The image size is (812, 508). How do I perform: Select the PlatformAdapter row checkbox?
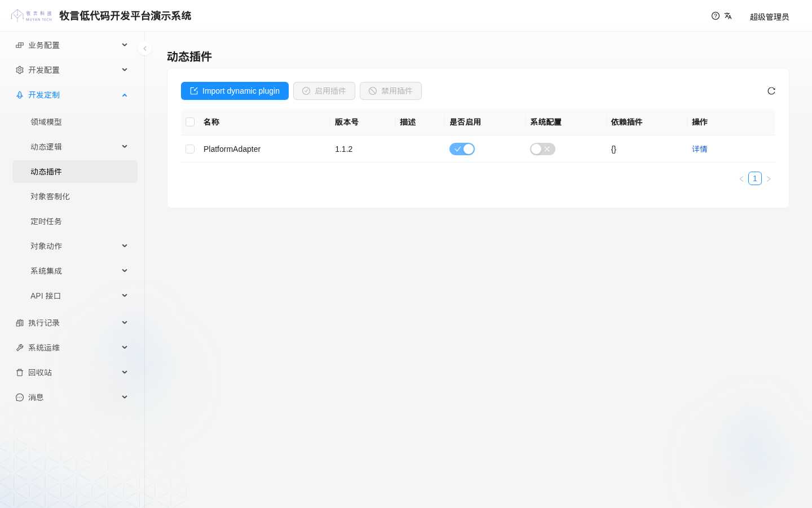[190, 149]
